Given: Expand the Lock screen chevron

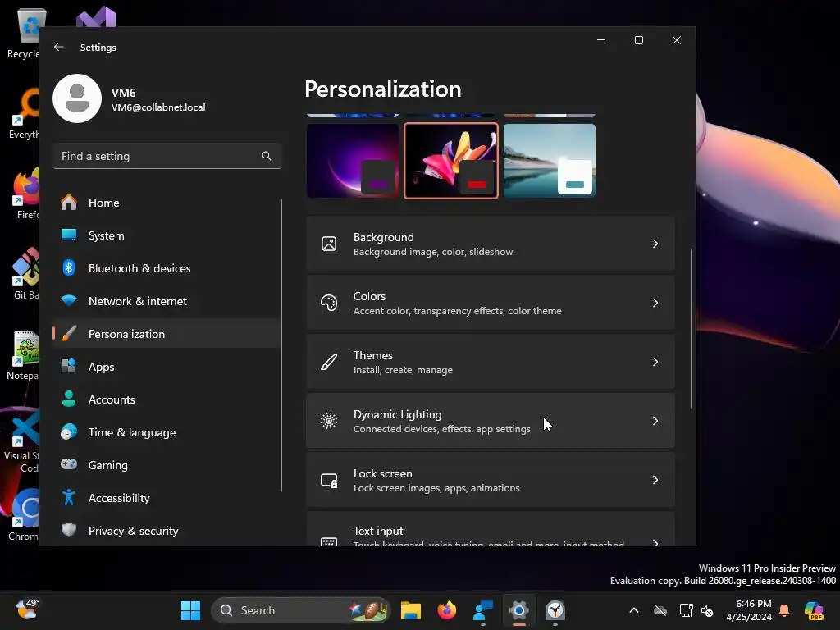Looking at the screenshot, I should pyautogui.click(x=655, y=480).
